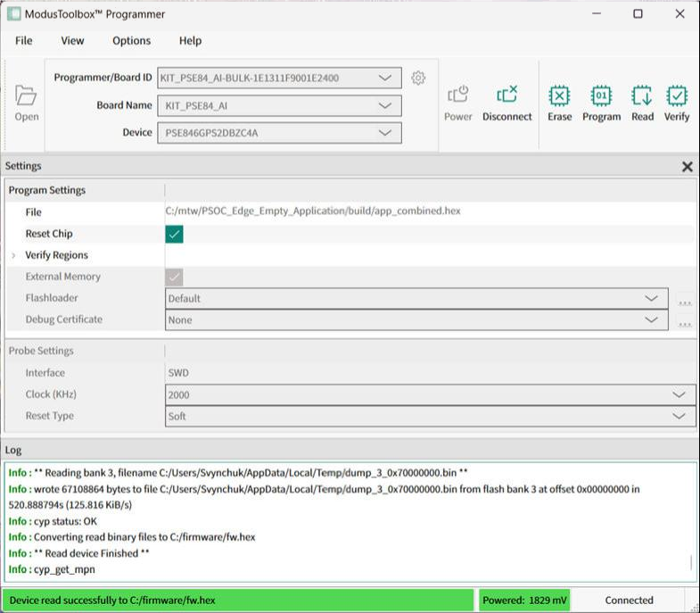Verify the device contents
Viewport: 700px width, 613px height.
tap(677, 104)
